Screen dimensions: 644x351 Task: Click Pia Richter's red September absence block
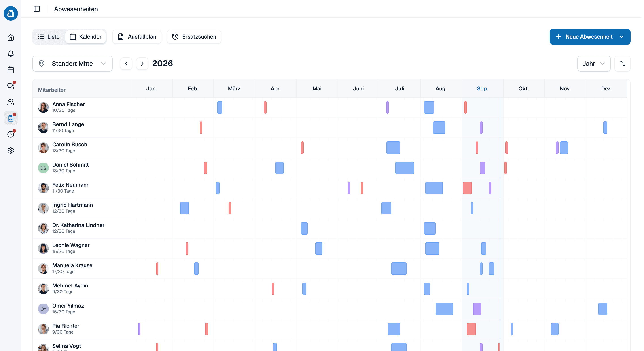(471, 329)
